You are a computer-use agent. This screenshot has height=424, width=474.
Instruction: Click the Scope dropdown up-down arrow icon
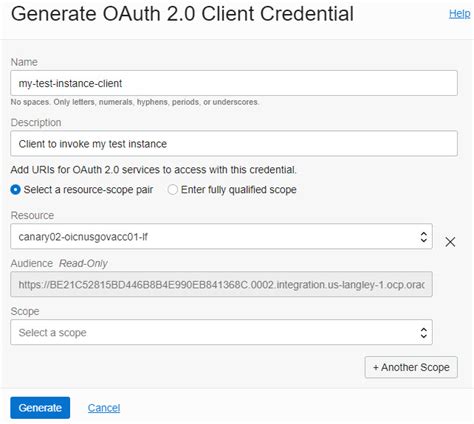click(423, 332)
